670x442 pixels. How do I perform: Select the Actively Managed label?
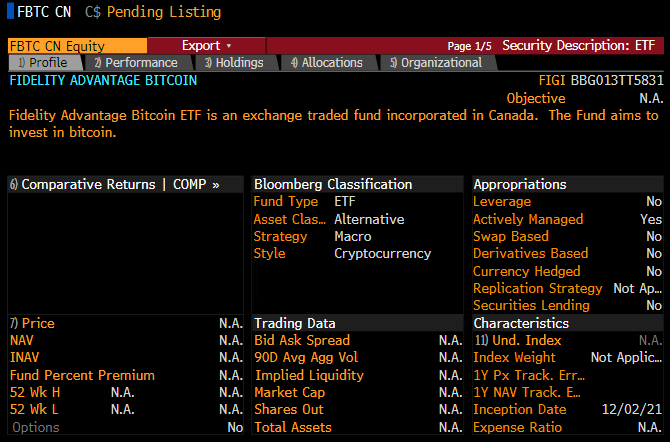(x=528, y=219)
